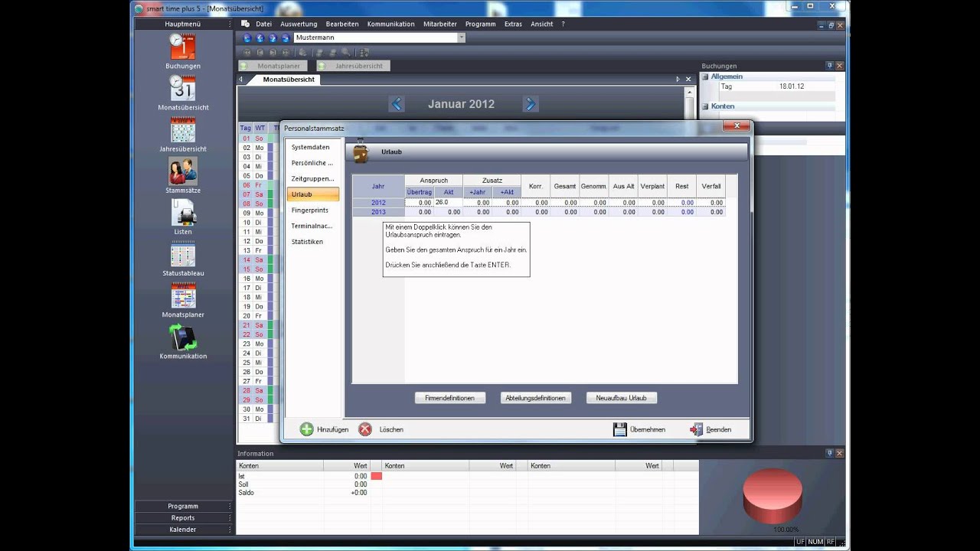Switch to the Monatsplaner tab
Image resolution: width=980 pixels, height=551 pixels.
point(273,66)
